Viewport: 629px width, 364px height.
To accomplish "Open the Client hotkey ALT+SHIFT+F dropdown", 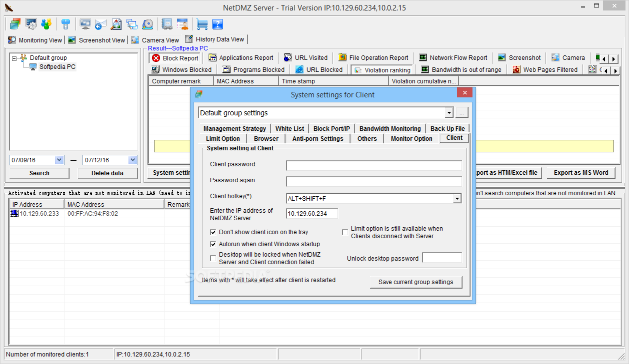I will (457, 199).
